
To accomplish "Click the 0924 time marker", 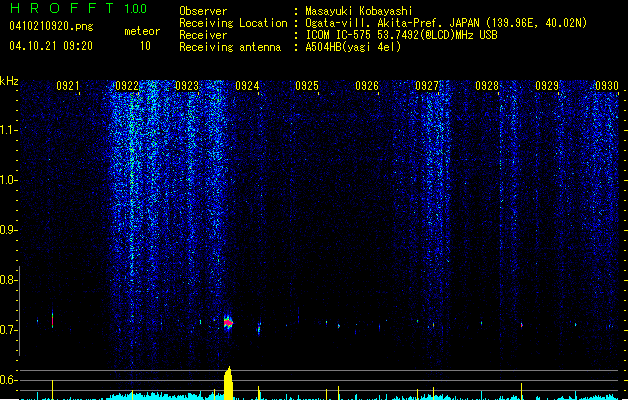I will (247, 86).
